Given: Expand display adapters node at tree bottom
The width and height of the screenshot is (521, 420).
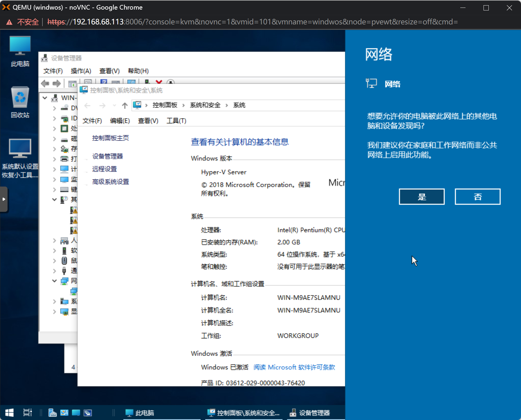Looking at the screenshot, I should point(54,312).
